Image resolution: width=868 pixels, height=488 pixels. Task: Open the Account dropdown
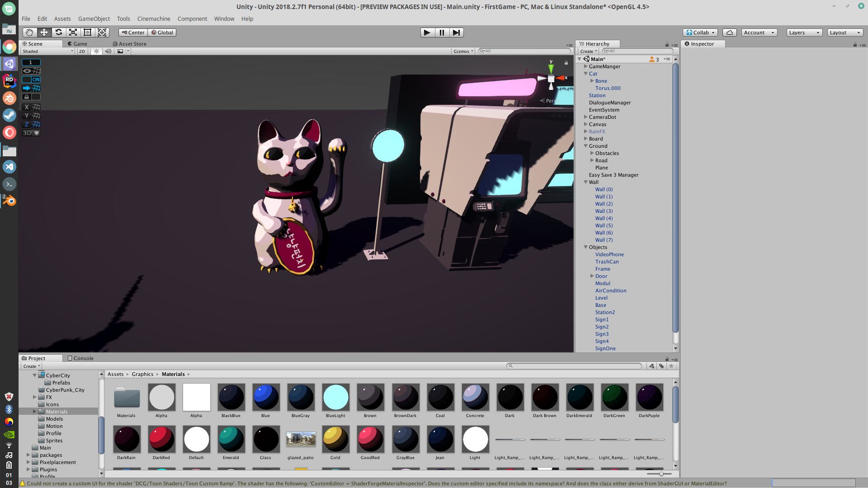759,33
